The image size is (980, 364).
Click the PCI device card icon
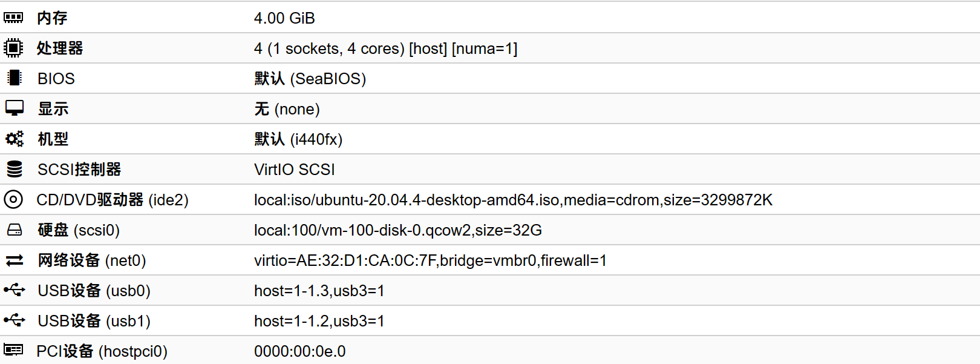(x=13, y=350)
